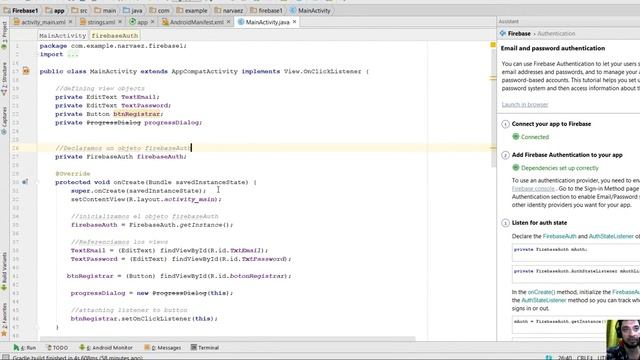The height and width of the screenshot is (360, 640).
Task: Place cursor on 'private Button btnRegistrar' line
Action: (x=109, y=114)
